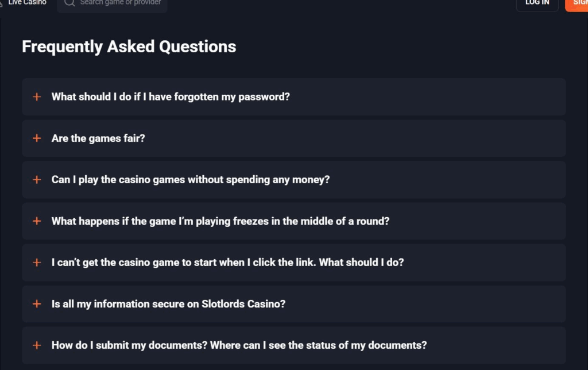Click the LOG IN button
The width and height of the screenshot is (588, 370).
pos(537,3)
